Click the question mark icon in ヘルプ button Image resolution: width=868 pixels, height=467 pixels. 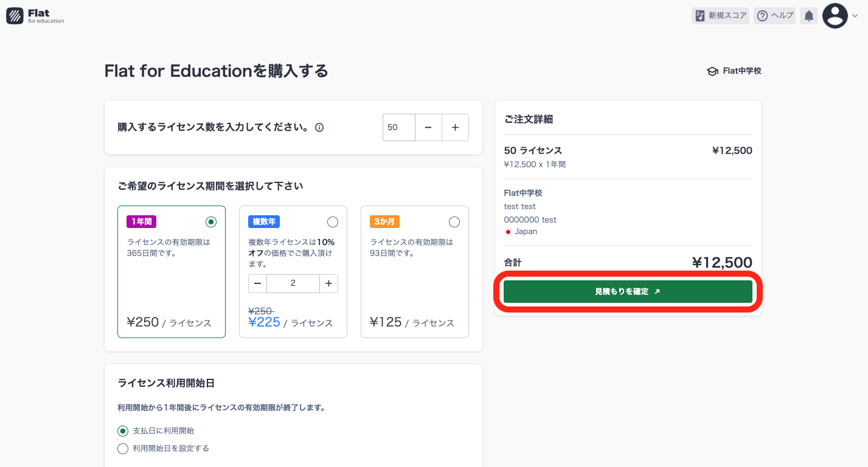763,15
